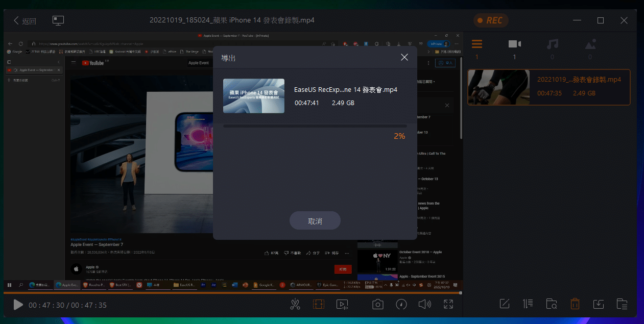644x324 pixels.
Task: Click the title 20221019_185024_蘋果 iPhone 14 發表會錄製.mp4
Action: (232, 20)
